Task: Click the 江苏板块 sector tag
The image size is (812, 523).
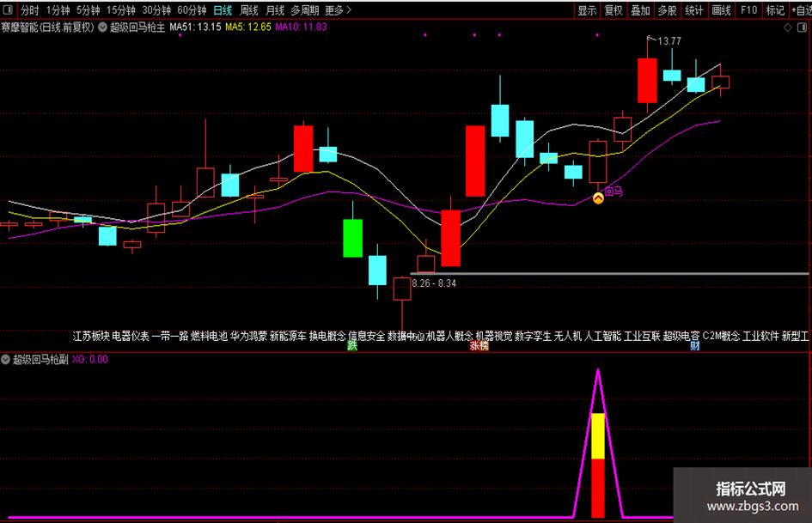Action: [x=91, y=336]
